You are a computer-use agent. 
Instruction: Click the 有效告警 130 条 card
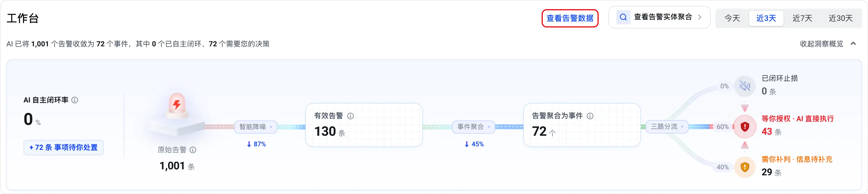(364, 125)
